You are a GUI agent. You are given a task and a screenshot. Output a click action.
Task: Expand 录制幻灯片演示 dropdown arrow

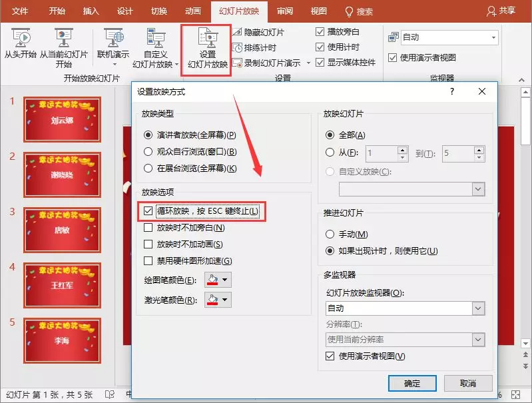[x=308, y=63]
